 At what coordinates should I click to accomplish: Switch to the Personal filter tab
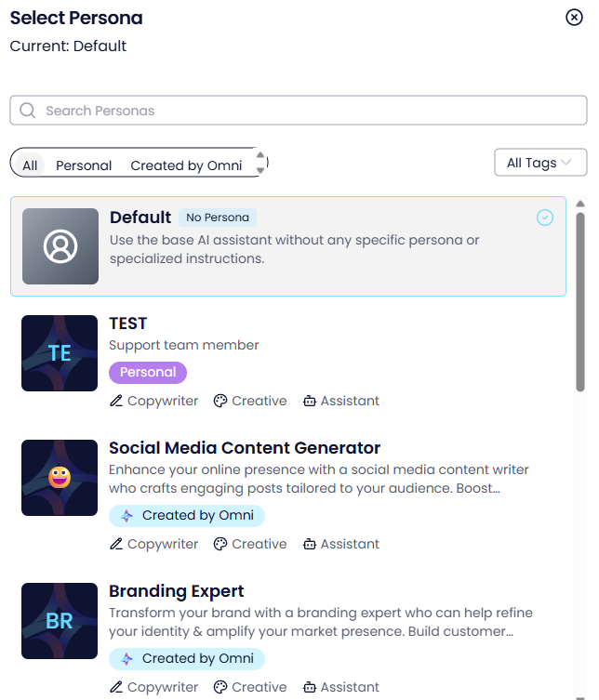[x=84, y=165]
